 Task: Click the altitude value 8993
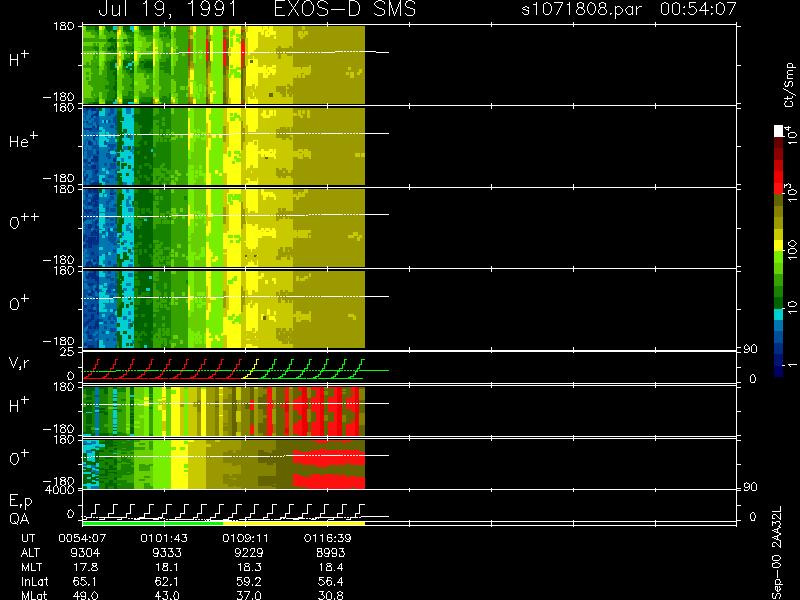click(330, 553)
